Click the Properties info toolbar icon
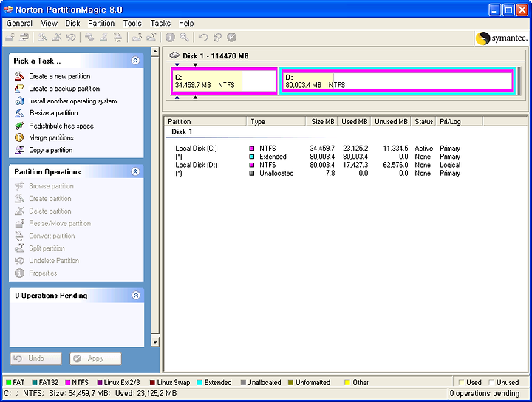532x402 pixels. pos(170,37)
